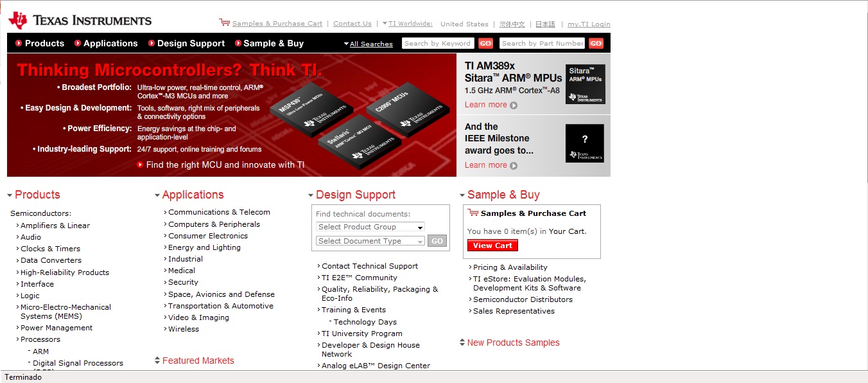Click the Search by Keyword field
This screenshot has width=868, height=383.
coord(438,43)
